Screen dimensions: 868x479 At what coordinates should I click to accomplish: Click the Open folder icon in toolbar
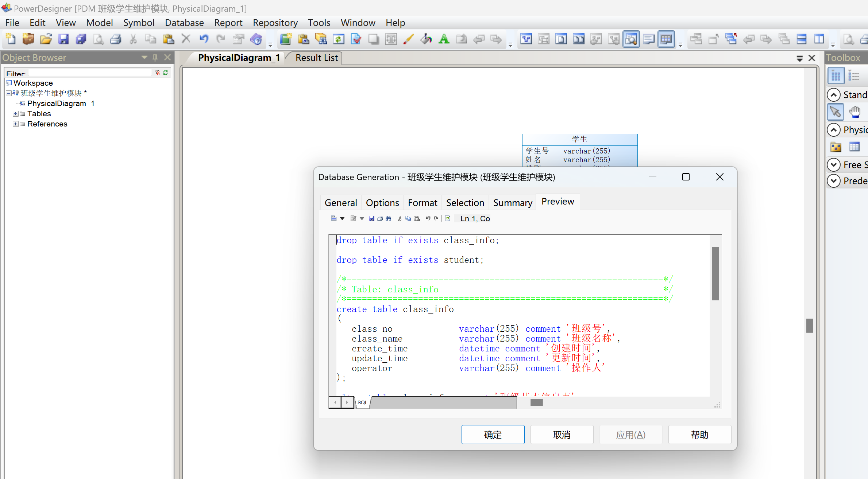pyautogui.click(x=46, y=39)
